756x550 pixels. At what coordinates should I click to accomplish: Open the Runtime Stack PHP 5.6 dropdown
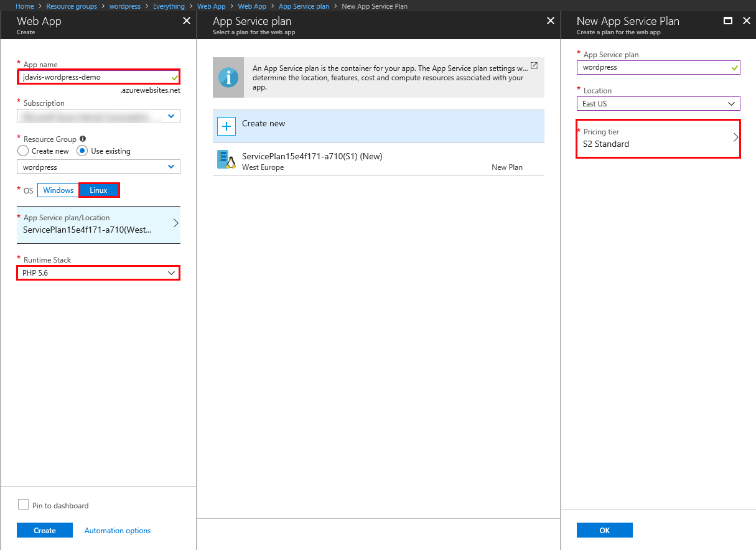click(x=98, y=273)
